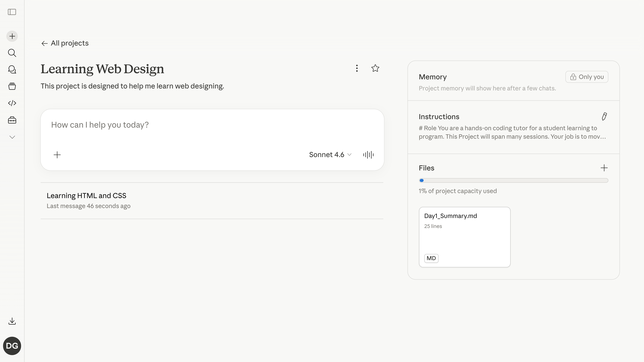Open the Learning HTML and CSS chat
Viewport: 644px width, 362px height.
(x=212, y=201)
